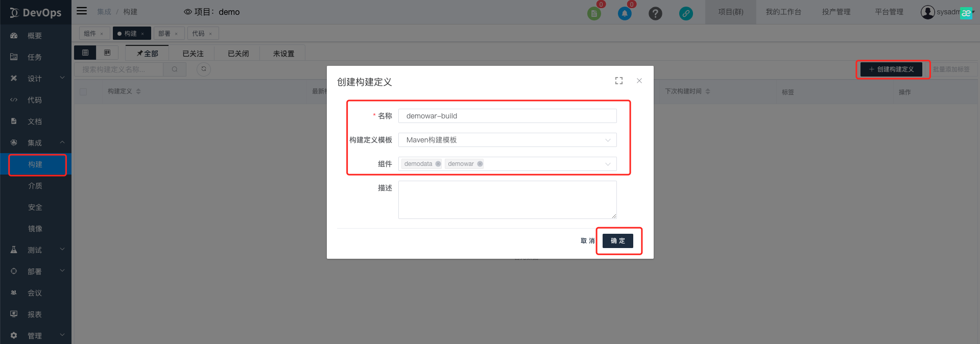This screenshot has height=344, width=980.
Task: Click the 名称 input field
Action: [x=507, y=116]
